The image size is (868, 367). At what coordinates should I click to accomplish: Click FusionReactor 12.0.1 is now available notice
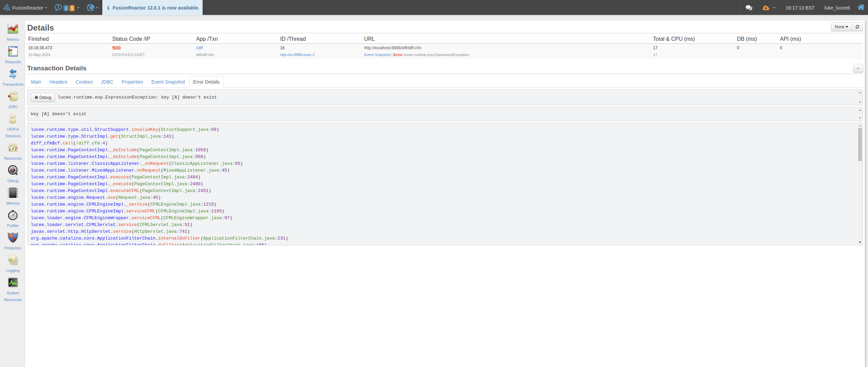153,7
